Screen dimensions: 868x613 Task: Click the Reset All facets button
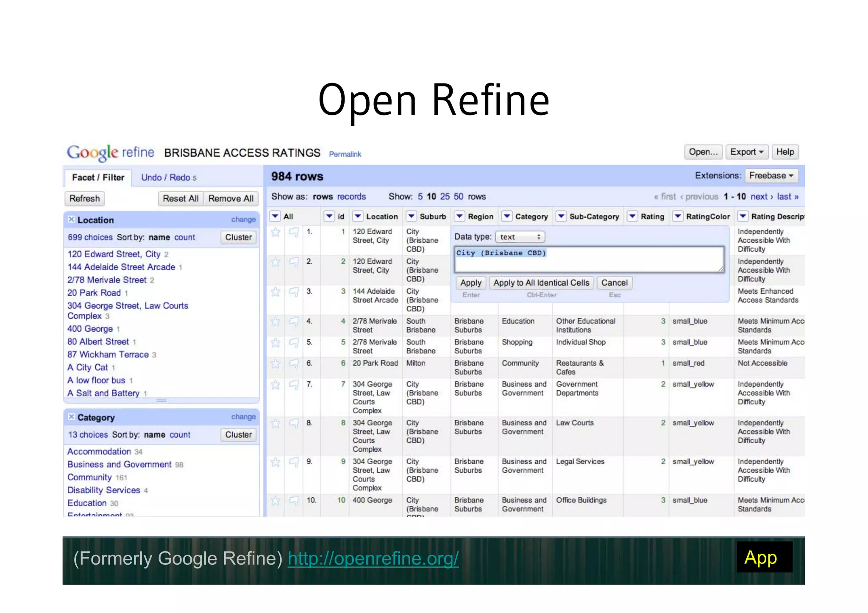(x=181, y=199)
